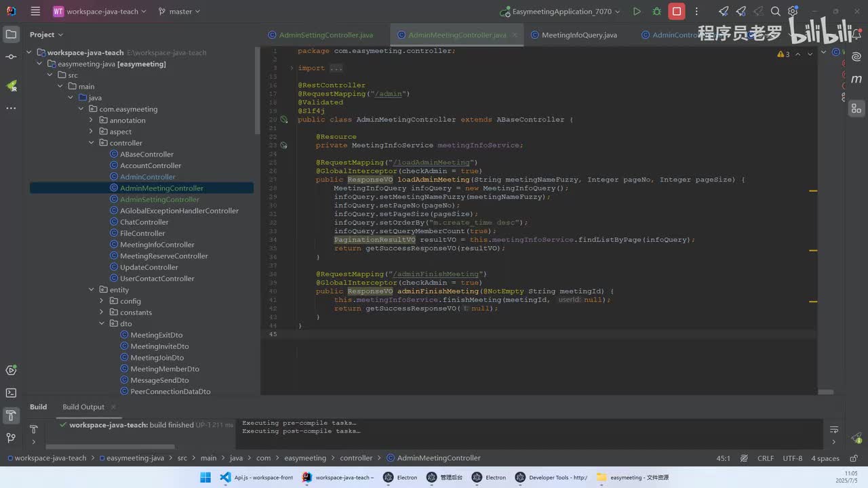This screenshot has height=488, width=868.
Task: Switch to the 管理后台 taskbar window
Action: (x=443, y=477)
